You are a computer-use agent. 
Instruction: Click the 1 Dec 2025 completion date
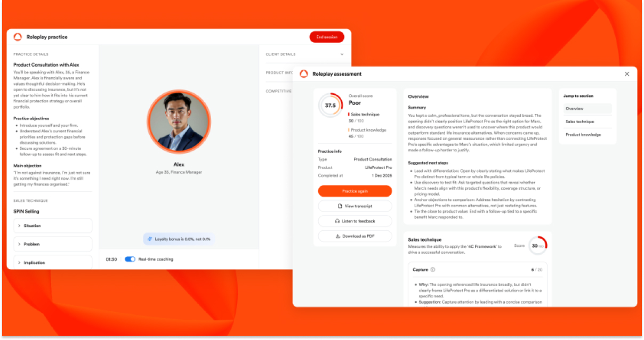382,175
